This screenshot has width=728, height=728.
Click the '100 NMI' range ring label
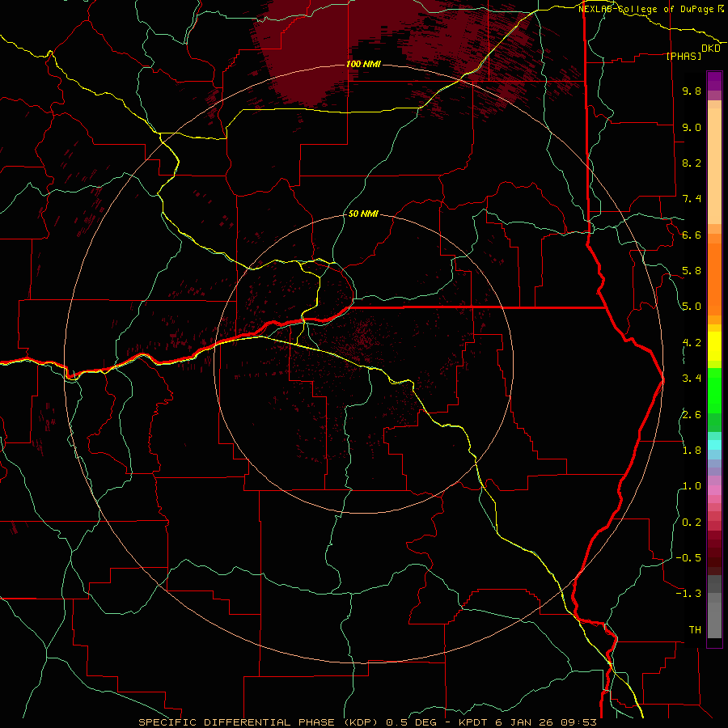tap(363, 64)
